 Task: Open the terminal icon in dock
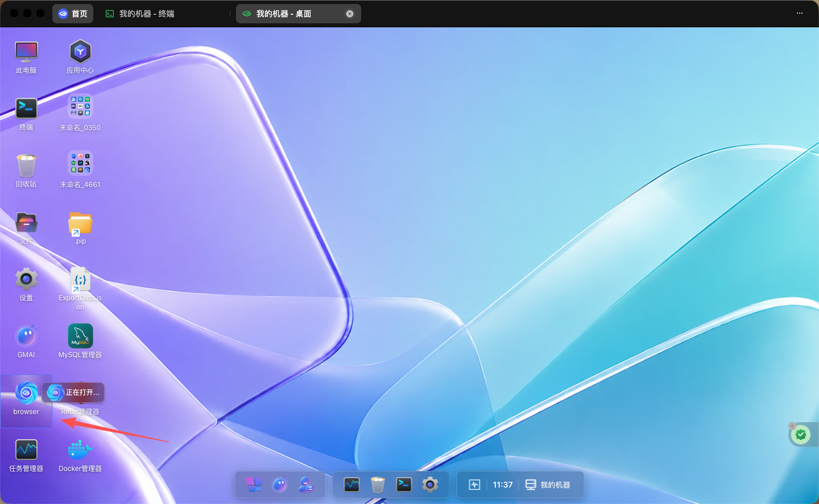click(404, 485)
